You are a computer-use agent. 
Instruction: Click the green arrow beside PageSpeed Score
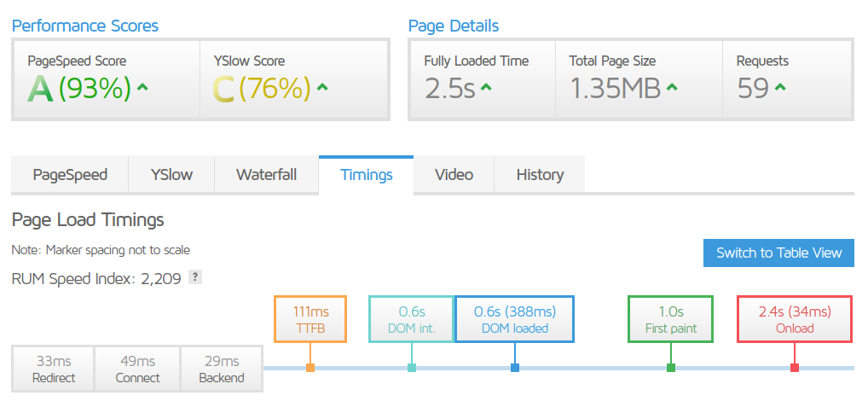pyautogui.click(x=143, y=87)
